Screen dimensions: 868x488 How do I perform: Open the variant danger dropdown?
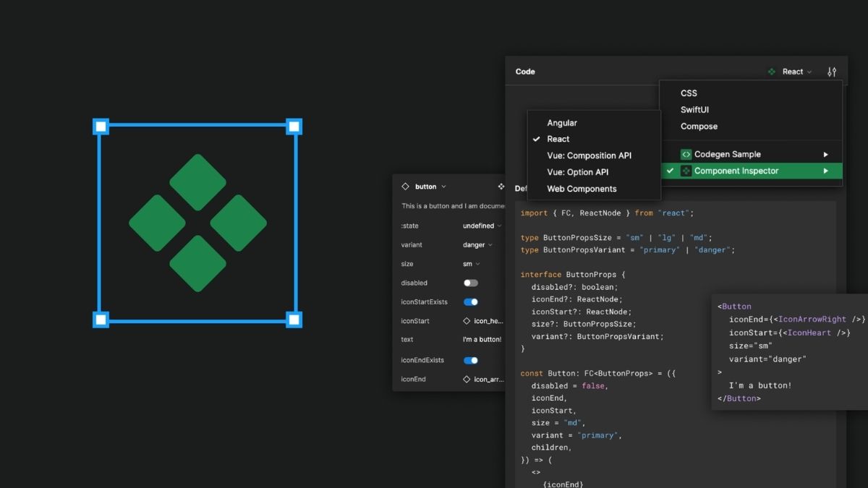point(478,245)
